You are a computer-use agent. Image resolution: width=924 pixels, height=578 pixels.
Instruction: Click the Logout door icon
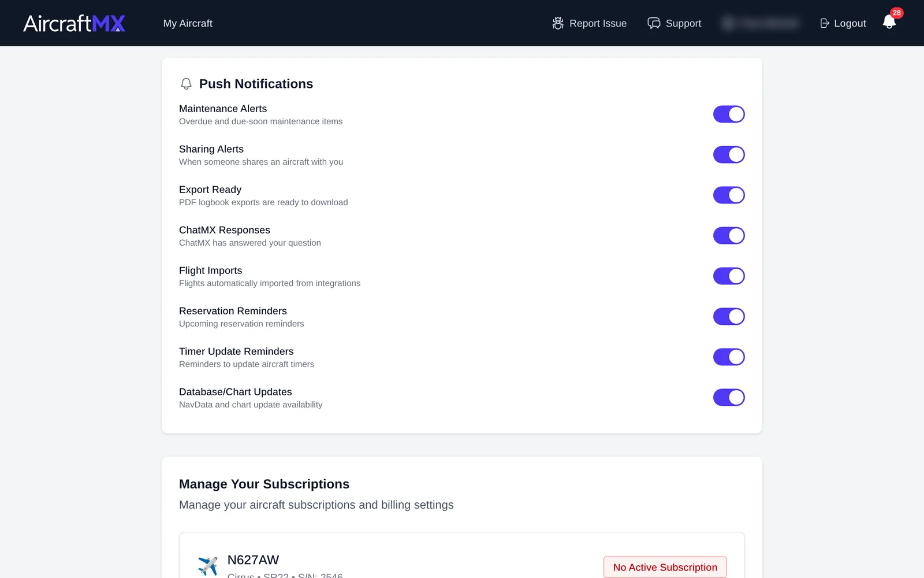825,23
